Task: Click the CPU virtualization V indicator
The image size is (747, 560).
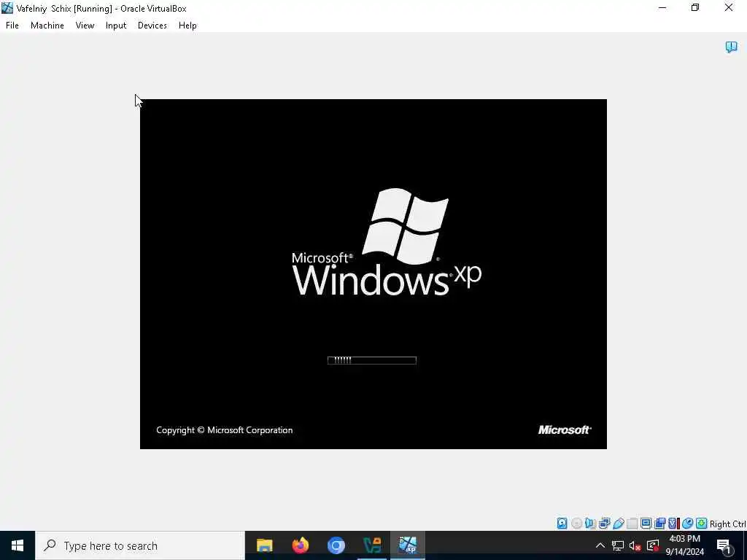Action: coord(673,524)
